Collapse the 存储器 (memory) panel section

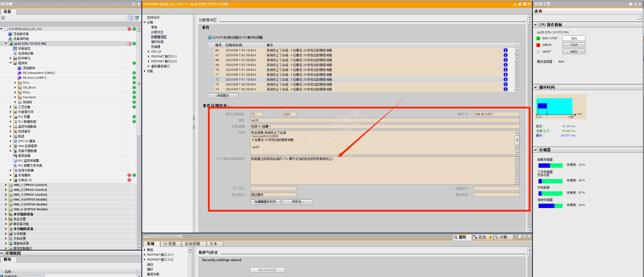(x=536, y=150)
